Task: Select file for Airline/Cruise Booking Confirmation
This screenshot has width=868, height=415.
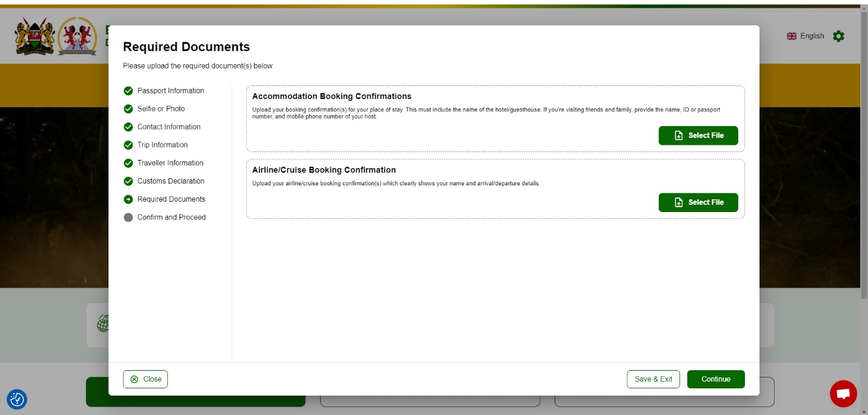Action: click(x=698, y=202)
